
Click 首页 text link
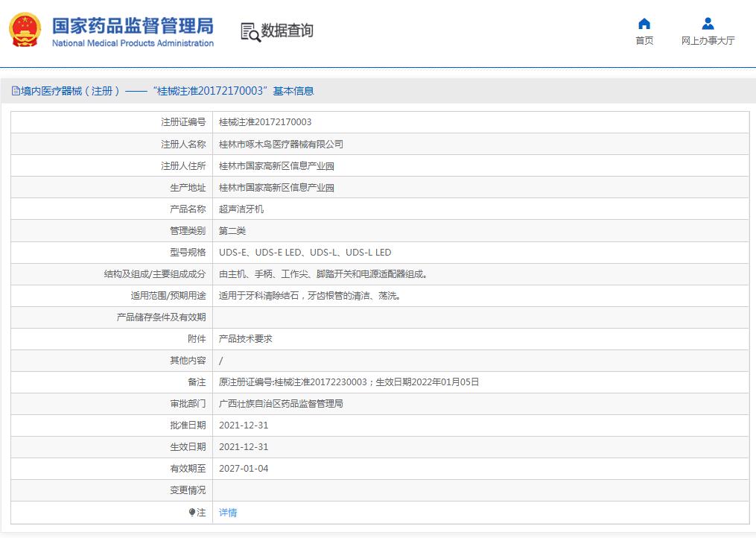(644, 40)
